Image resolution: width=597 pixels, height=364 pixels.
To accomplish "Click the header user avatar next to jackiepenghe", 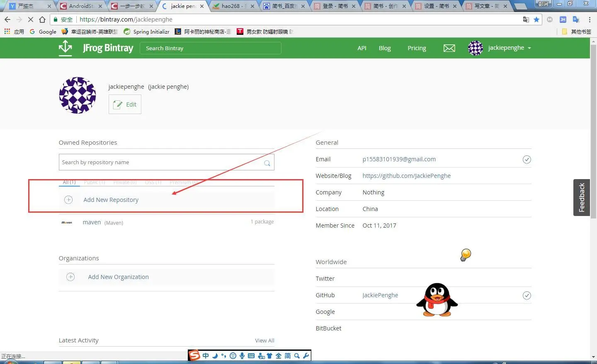I will [475, 48].
